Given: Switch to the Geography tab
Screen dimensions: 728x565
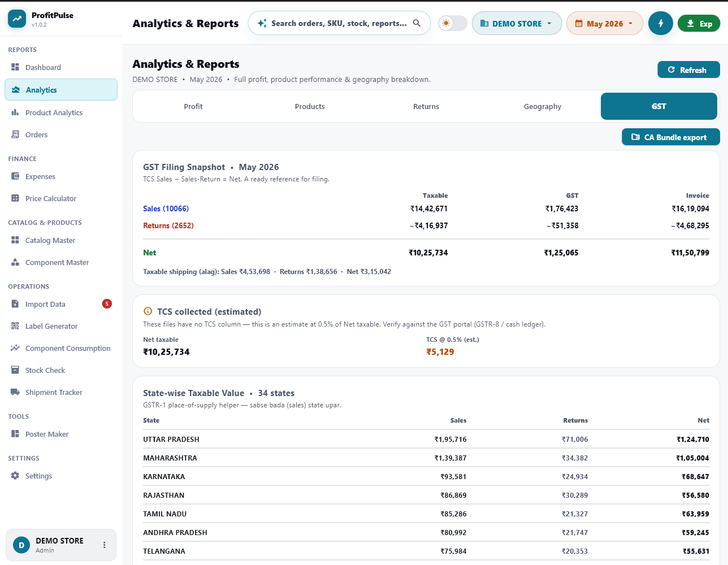Looking at the screenshot, I should pos(543,106).
